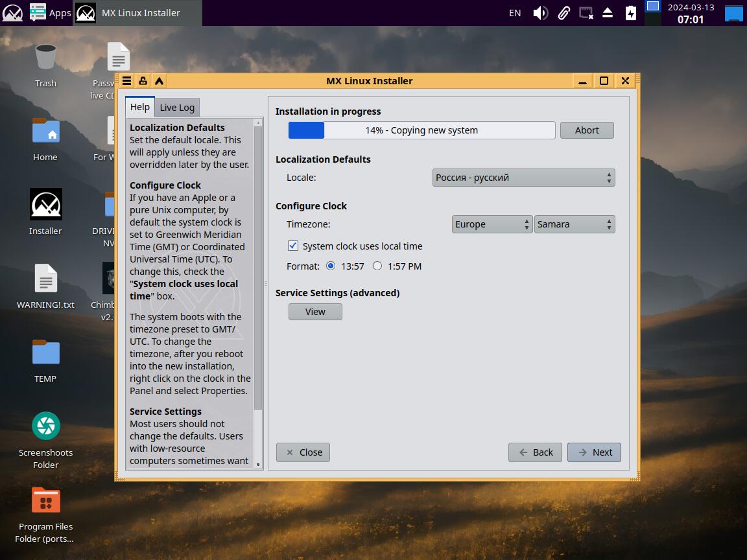
Task: Open the installer window menu icon
Action: click(126, 81)
